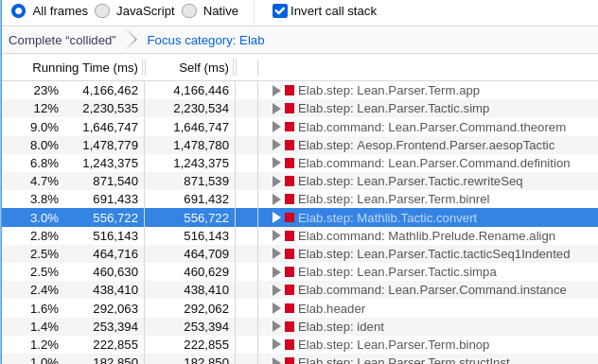
Task: Click red category square of aesopTactic row
Action: [x=290, y=145]
